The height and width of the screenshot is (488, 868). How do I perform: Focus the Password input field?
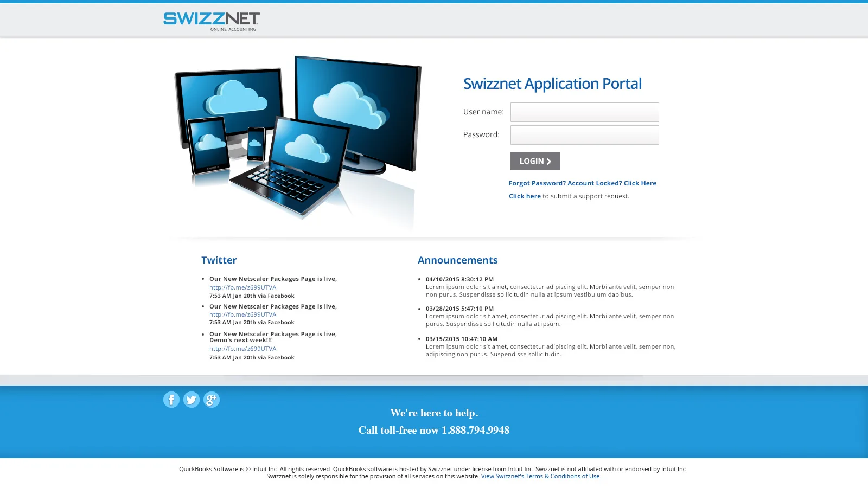pyautogui.click(x=585, y=135)
